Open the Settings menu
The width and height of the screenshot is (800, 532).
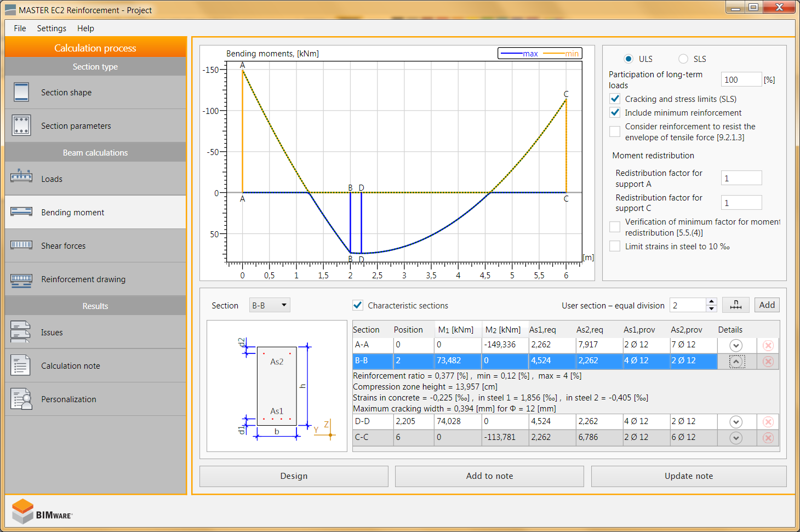click(x=52, y=28)
